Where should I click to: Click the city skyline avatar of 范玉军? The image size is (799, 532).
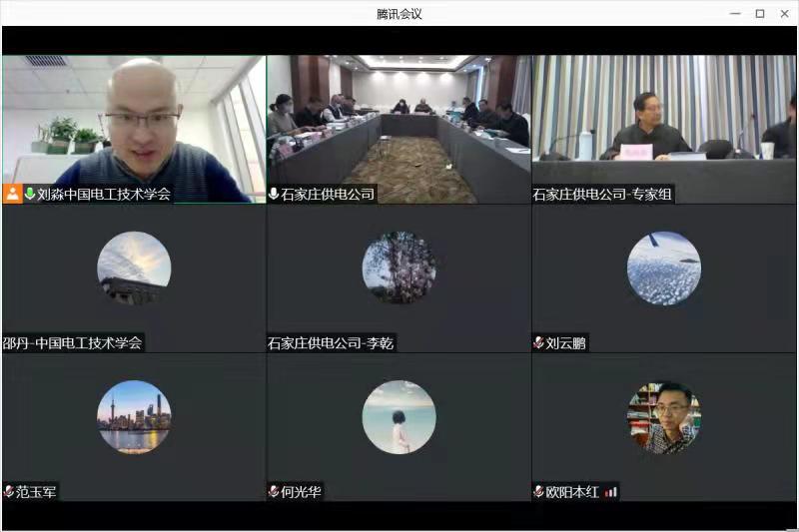134,416
